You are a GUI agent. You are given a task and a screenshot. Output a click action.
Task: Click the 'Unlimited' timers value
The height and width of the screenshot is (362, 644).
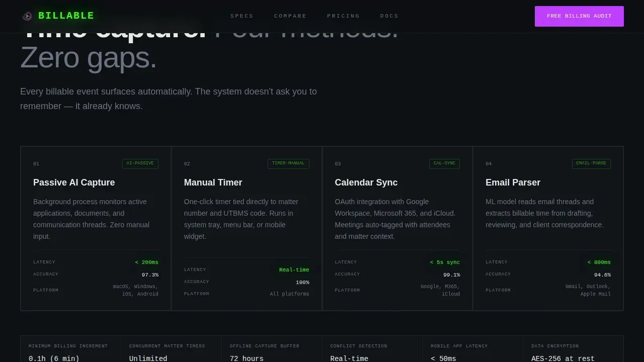click(148, 358)
